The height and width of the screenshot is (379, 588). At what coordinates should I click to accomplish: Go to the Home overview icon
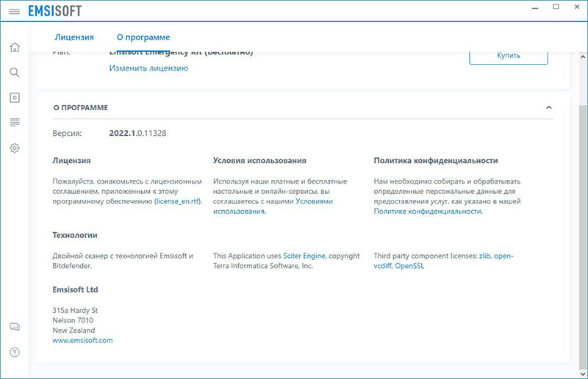[14, 48]
